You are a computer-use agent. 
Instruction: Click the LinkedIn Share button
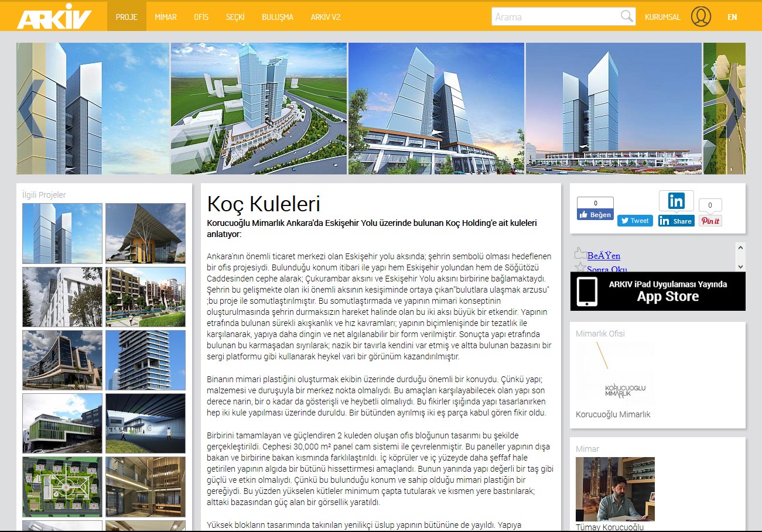676,221
